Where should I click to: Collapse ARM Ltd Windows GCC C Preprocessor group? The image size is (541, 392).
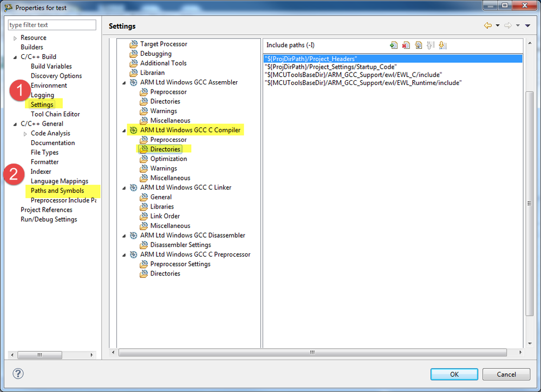(x=124, y=255)
